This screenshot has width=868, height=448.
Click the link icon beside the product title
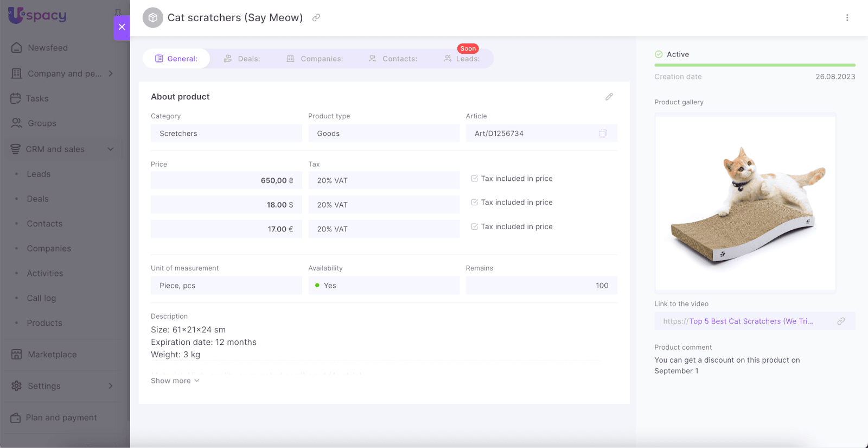[x=316, y=18]
